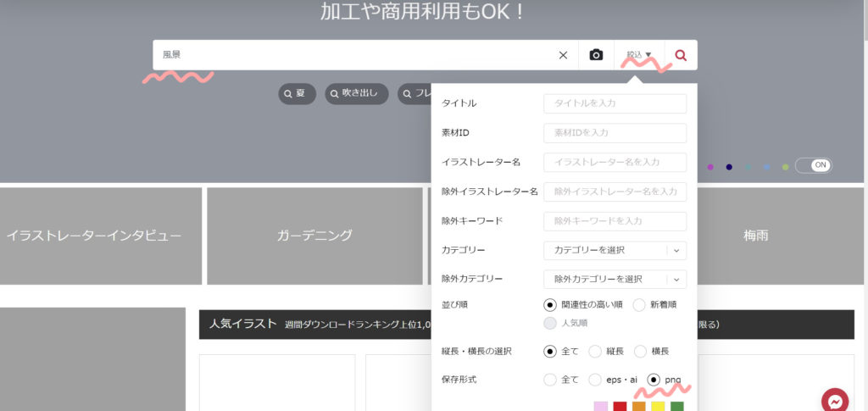Click the 夏 suggested keyword tag
868x411 pixels.
coord(293,93)
